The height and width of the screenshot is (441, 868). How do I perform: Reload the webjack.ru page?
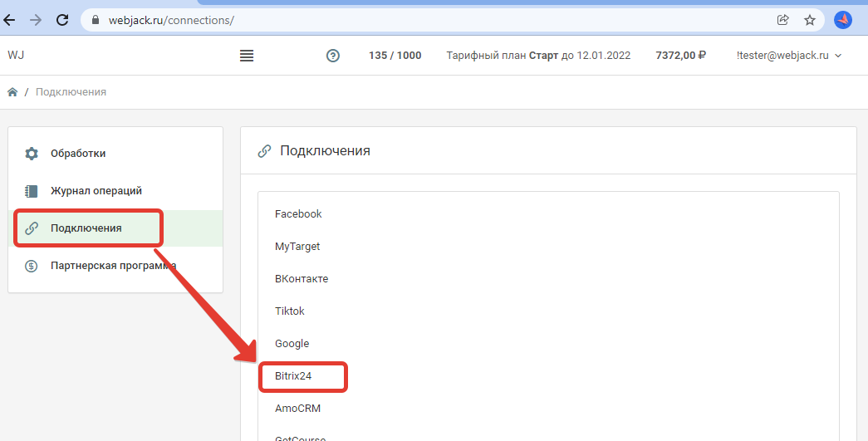click(x=62, y=20)
